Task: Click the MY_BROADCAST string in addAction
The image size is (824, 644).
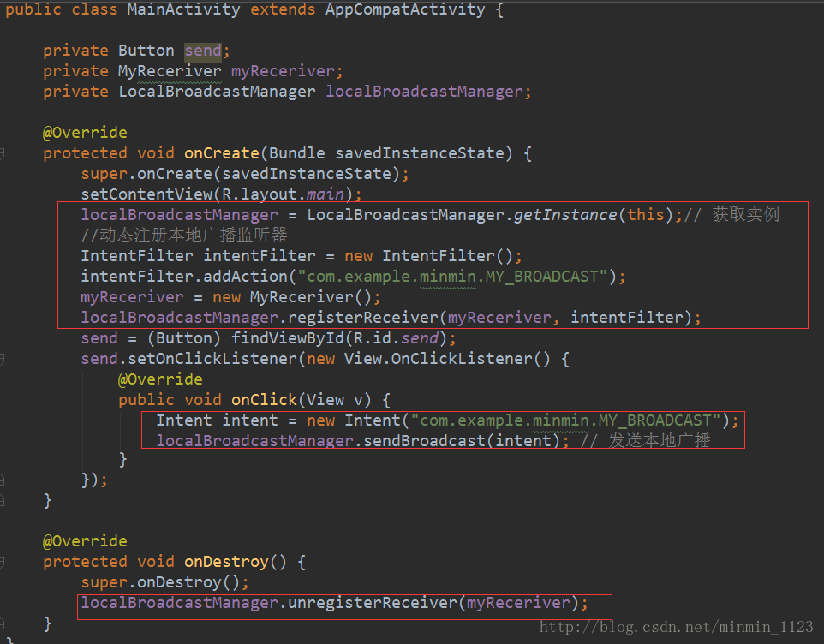Action: click(x=452, y=277)
